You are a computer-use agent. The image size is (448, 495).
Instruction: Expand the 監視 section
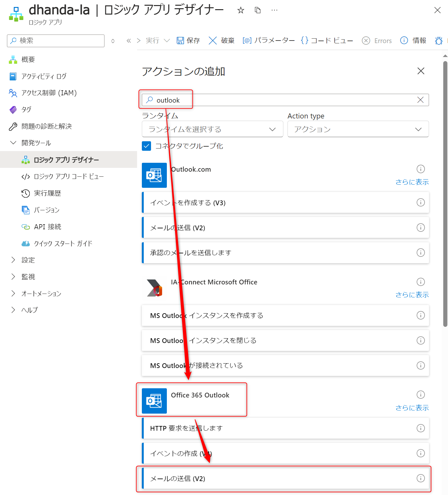click(13, 277)
